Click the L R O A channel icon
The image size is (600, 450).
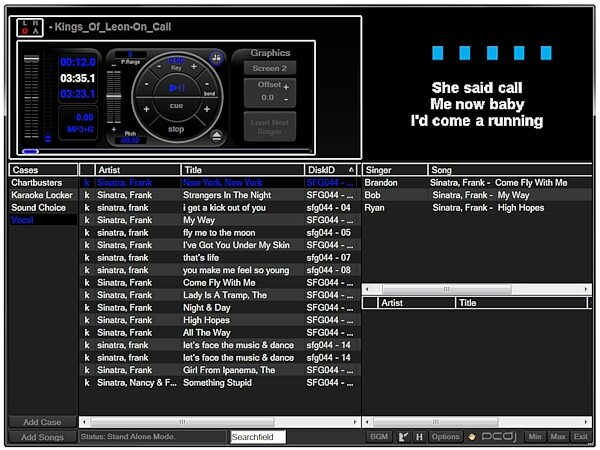point(30,28)
